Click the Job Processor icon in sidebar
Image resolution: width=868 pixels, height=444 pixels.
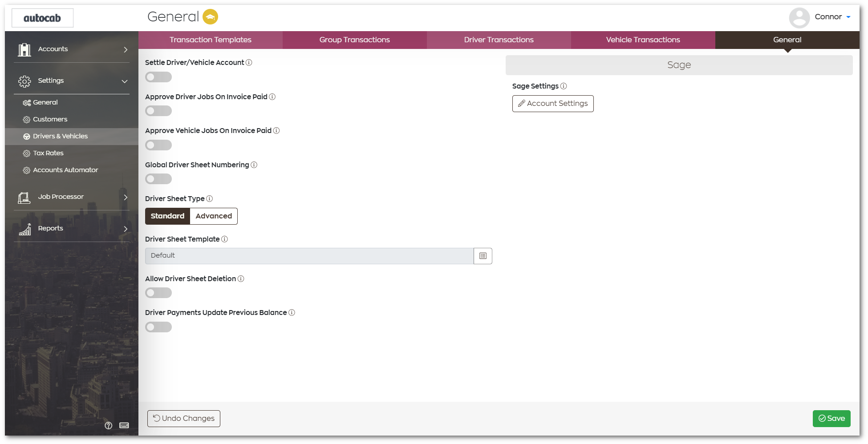[x=24, y=197]
